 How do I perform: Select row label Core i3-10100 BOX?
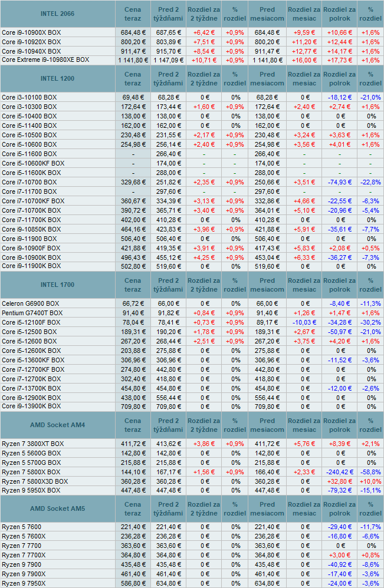click(29, 97)
